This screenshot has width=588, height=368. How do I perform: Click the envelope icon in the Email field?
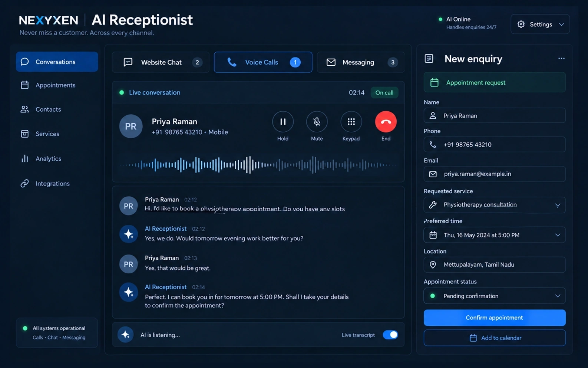pyautogui.click(x=433, y=174)
